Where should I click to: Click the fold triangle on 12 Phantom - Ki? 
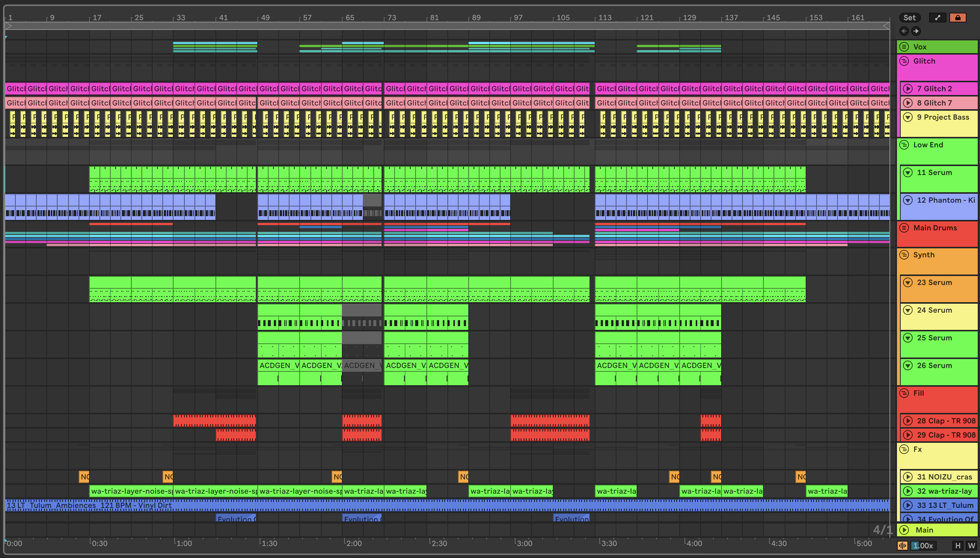point(908,200)
